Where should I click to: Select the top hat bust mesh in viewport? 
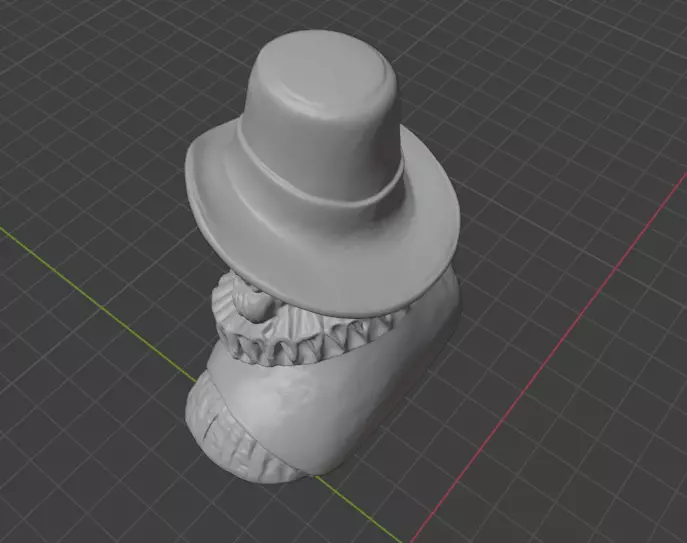click(322, 256)
